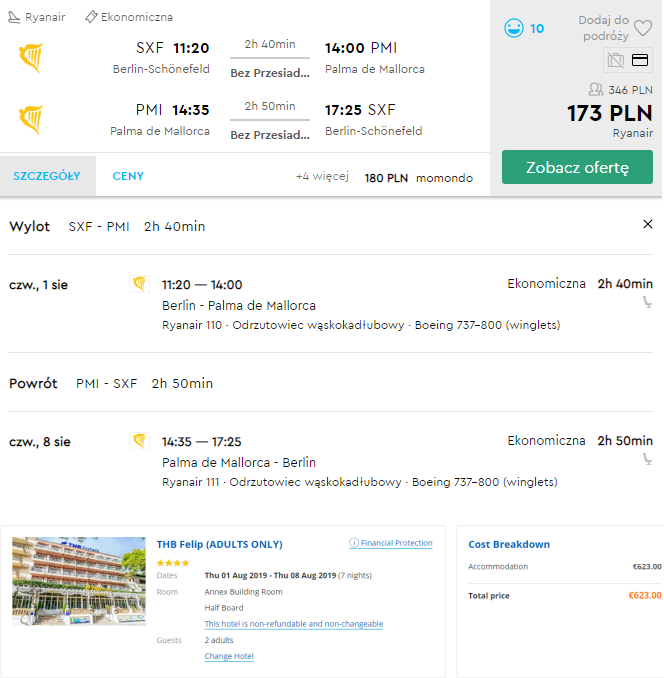Click the seat icon on the outbound flight

tap(647, 301)
